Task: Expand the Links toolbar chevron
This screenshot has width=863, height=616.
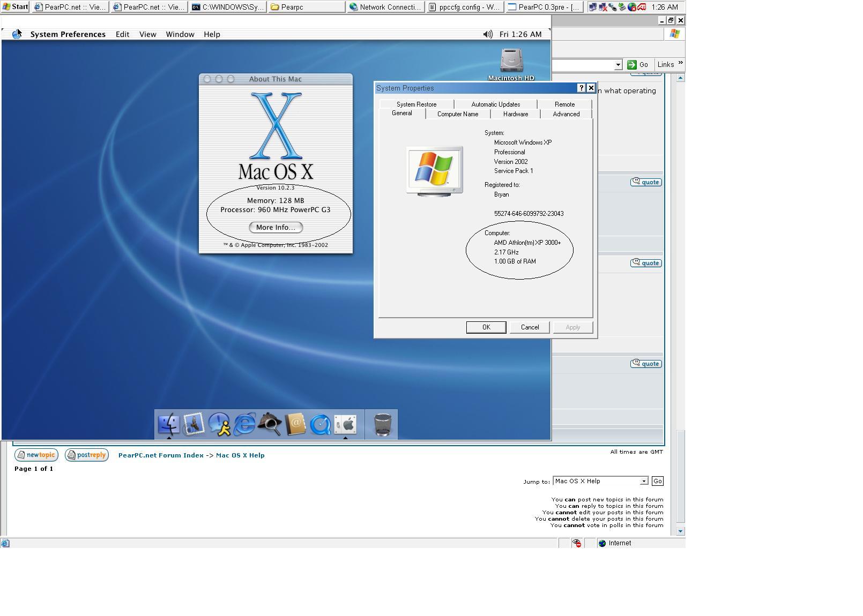Action: pos(680,63)
